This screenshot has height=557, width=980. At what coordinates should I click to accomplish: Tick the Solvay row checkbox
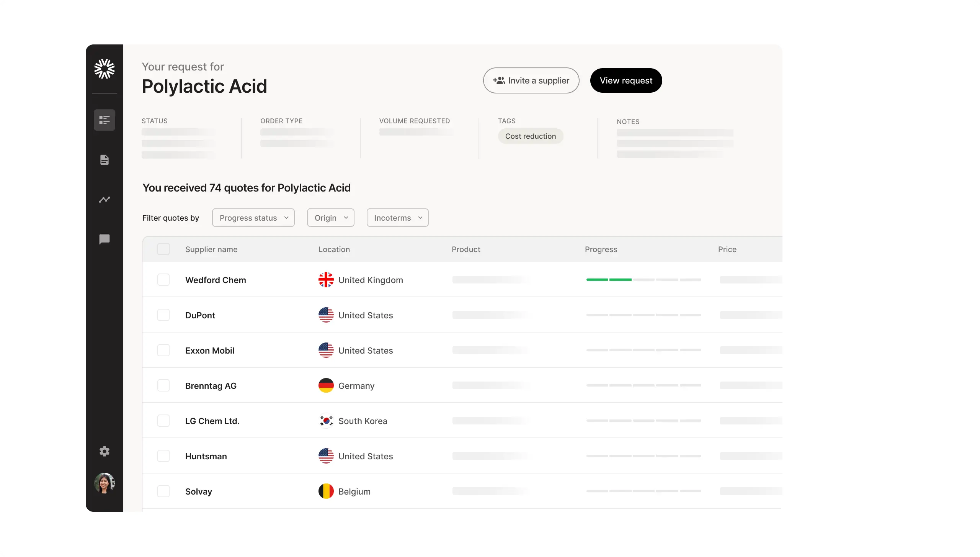click(x=163, y=491)
